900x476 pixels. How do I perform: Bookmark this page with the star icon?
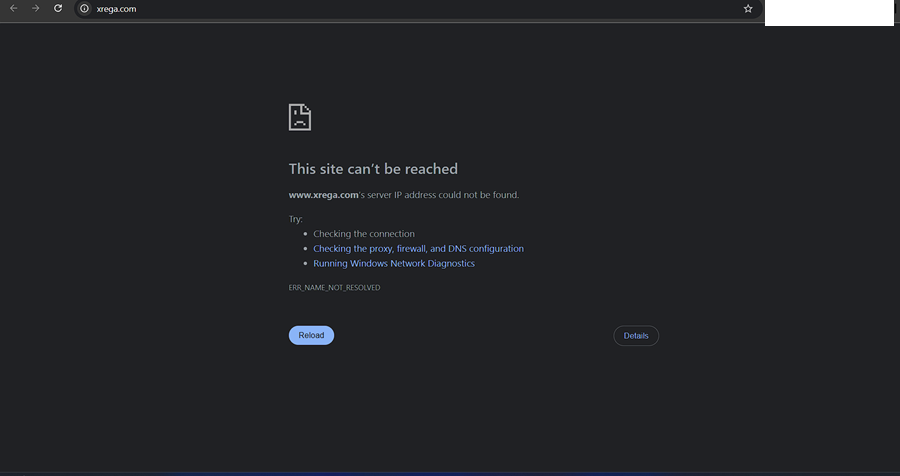click(x=747, y=9)
